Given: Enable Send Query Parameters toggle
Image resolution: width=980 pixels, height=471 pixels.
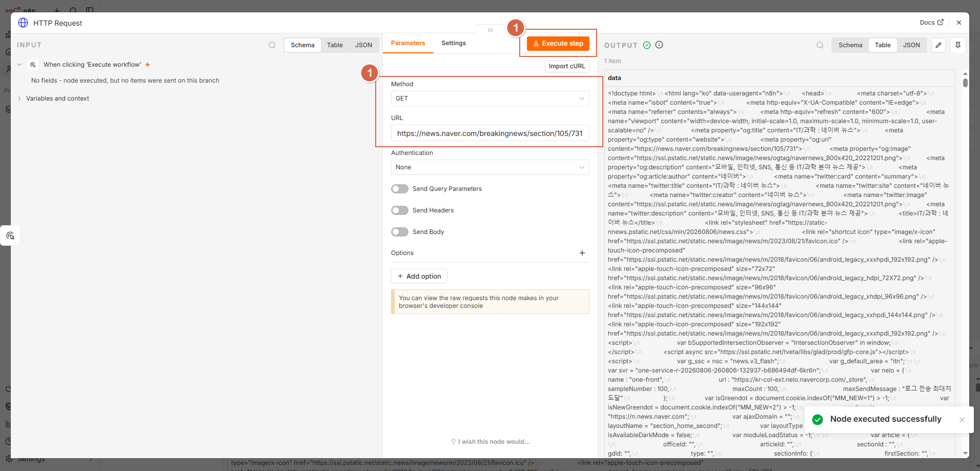Looking at the screenshot, I should (400, 189).
